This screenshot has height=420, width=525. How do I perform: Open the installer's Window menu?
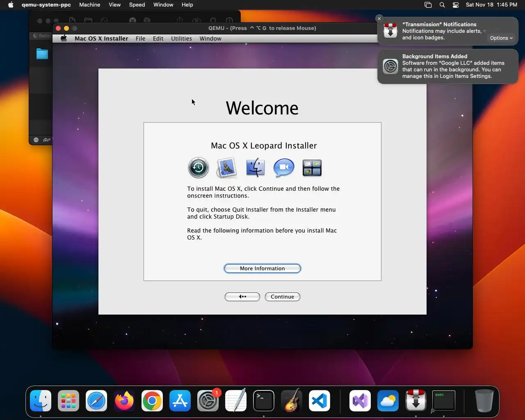click(210, 39)
